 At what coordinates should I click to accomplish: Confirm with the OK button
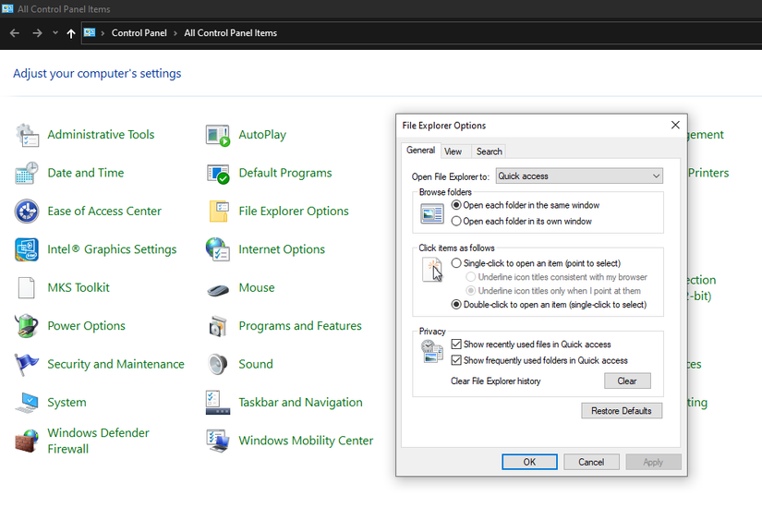tap(529, 462)
